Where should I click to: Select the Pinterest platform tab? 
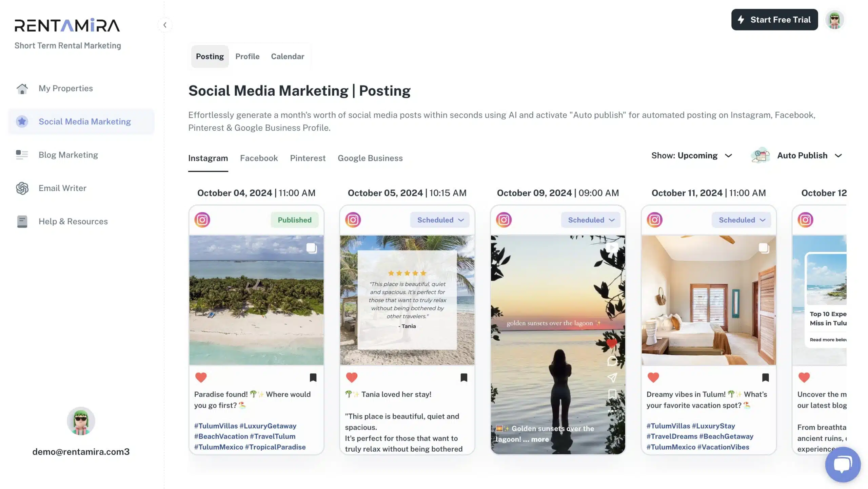(x=308, y=158)
